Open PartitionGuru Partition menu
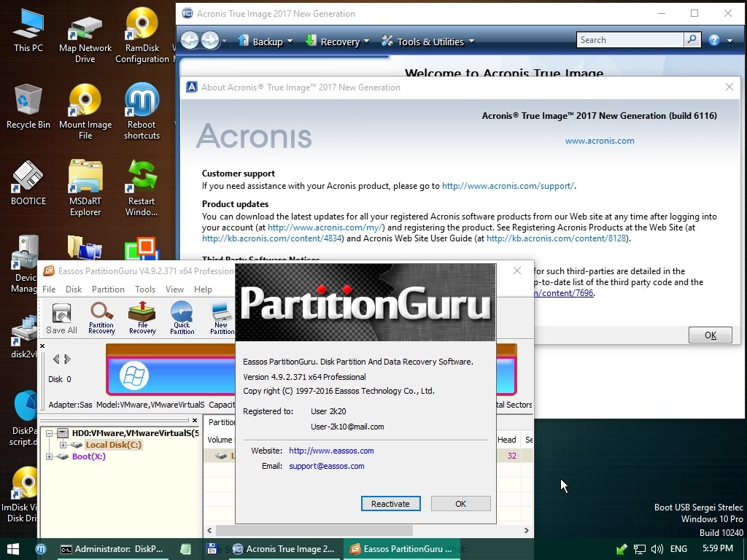The width and height of the screenshot is (747, 560). [108, 289]
